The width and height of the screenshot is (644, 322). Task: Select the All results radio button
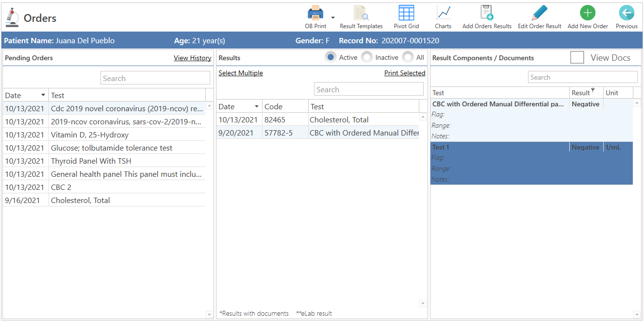pos(408,57)
